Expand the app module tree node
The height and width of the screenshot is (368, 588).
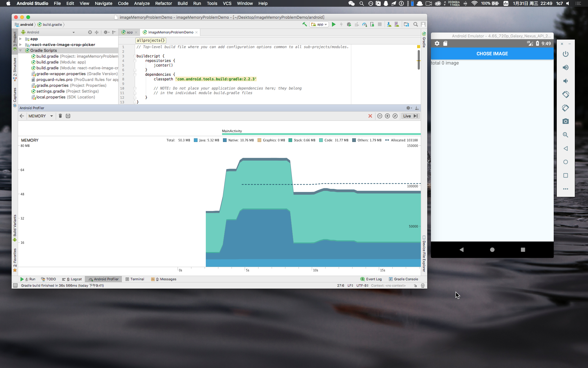point(21,39)
